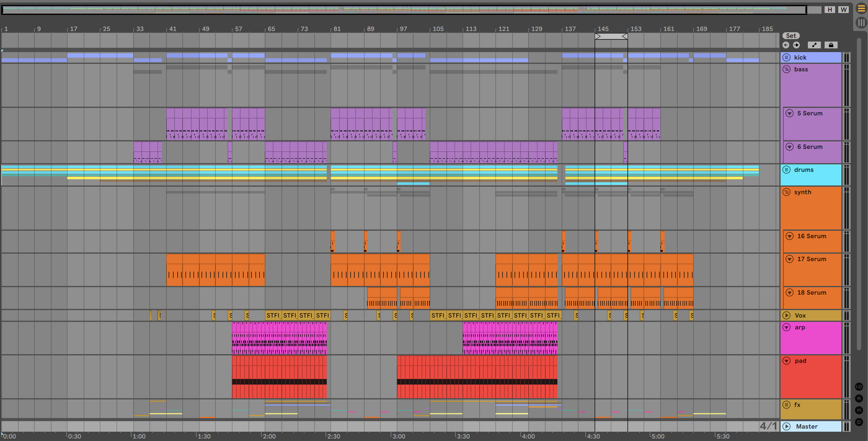
Task: Click the kick group track icon
Action: click(786, 57)
